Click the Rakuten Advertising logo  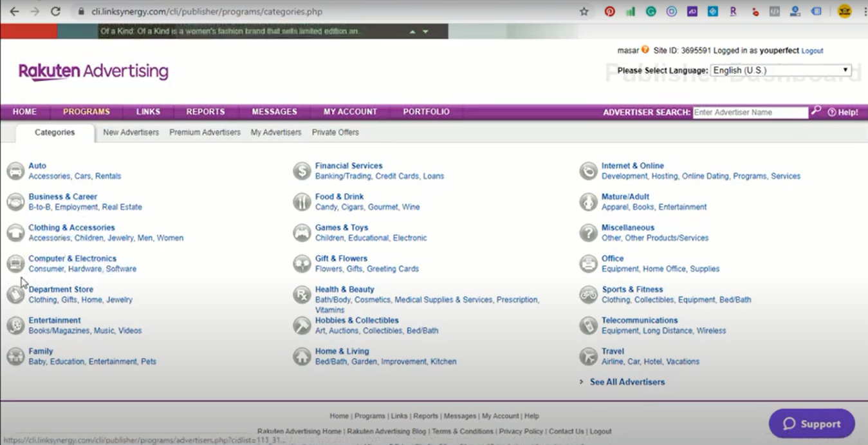(x=93, y=71)
